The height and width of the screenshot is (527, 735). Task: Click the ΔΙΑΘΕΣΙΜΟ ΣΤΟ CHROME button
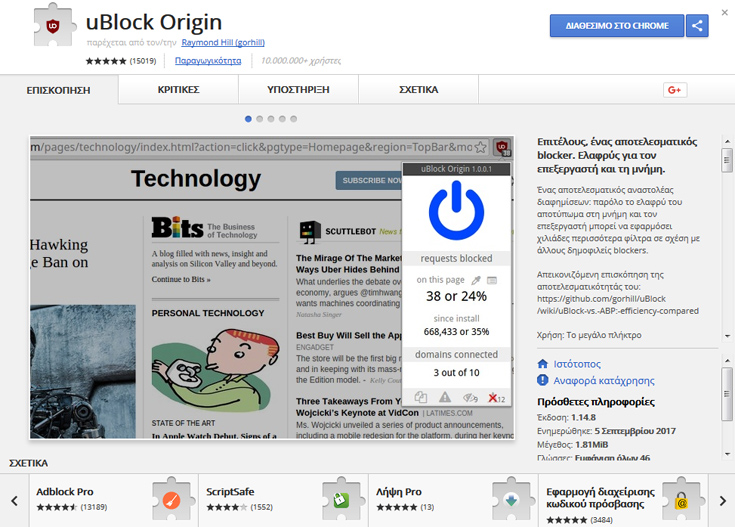[x=616, y=26]
